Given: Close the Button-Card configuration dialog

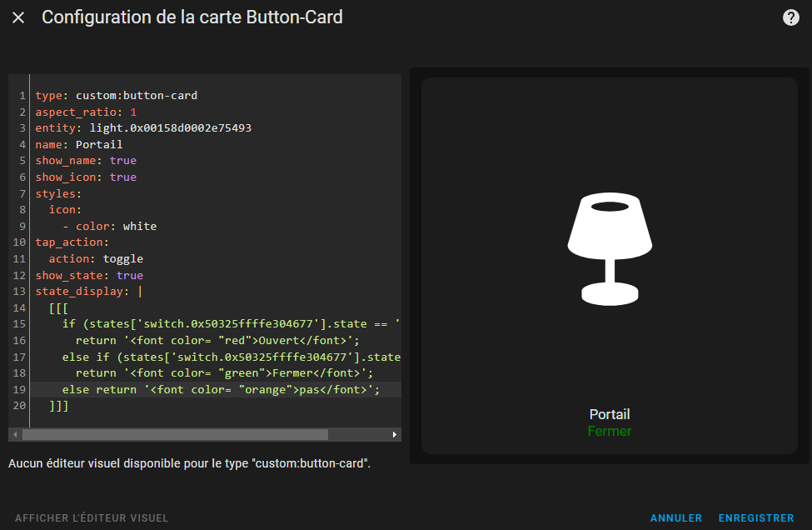Looking at the screenshot, I should pos(18,17).
